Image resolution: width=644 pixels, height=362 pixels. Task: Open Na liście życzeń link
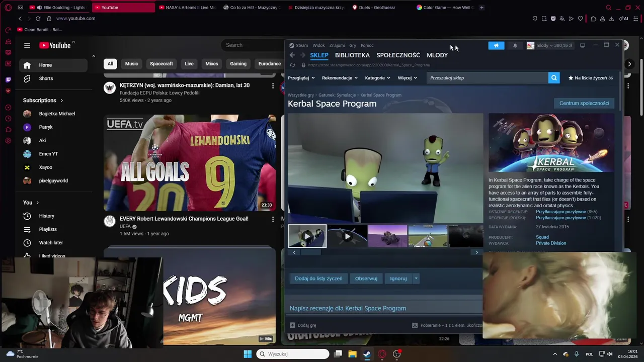pyautogui.click(x=591, y=78)
